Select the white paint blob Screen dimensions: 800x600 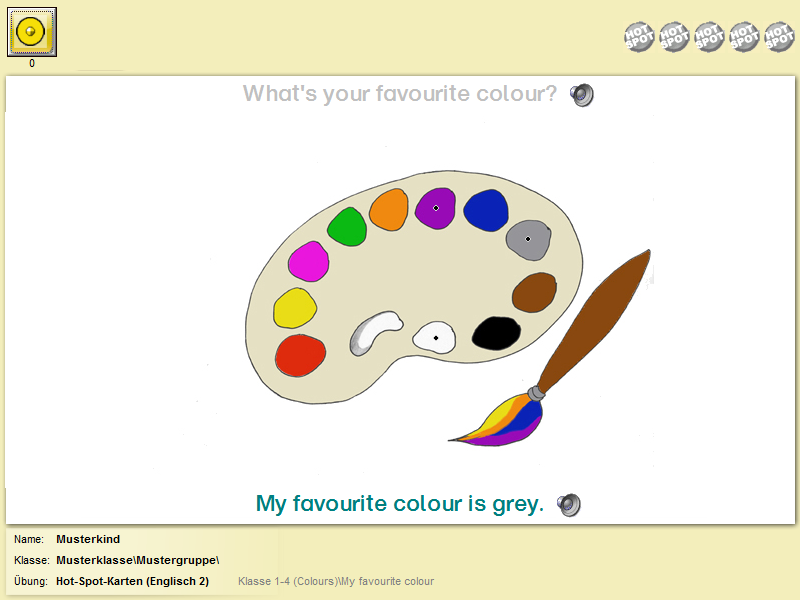click(x=435, y=337)
